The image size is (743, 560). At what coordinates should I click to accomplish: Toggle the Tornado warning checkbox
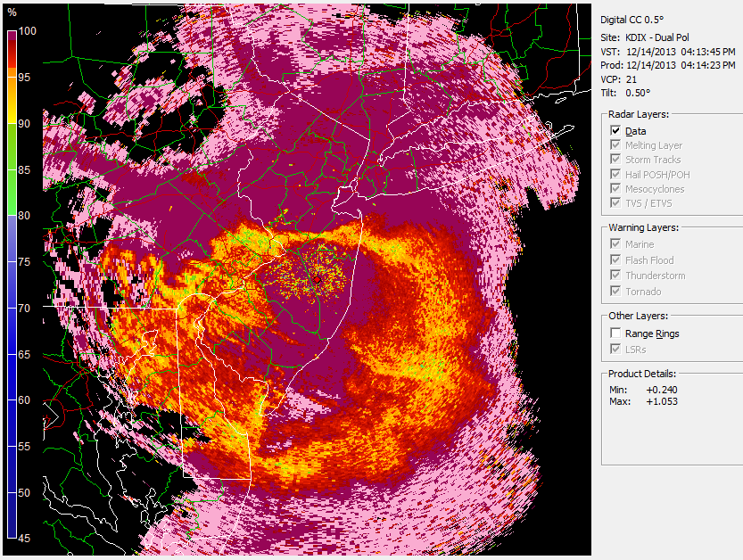(615, 291)
